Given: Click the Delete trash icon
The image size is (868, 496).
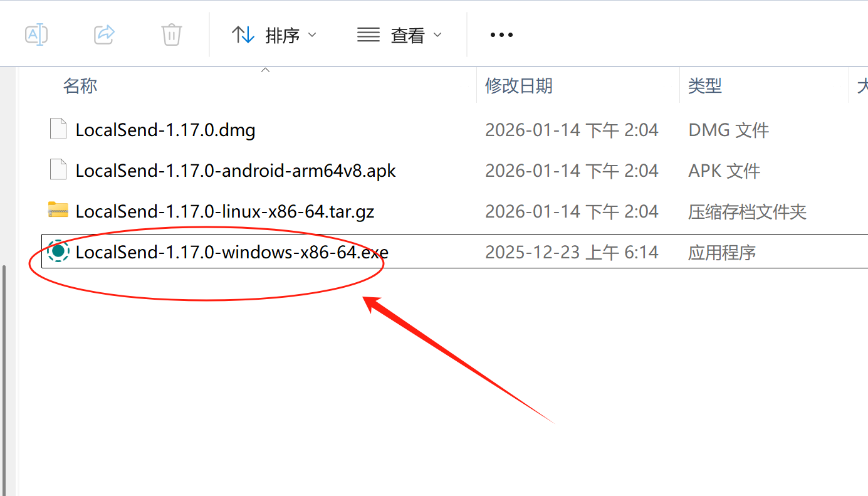Looking at the screenshot, I should (172, 34).
